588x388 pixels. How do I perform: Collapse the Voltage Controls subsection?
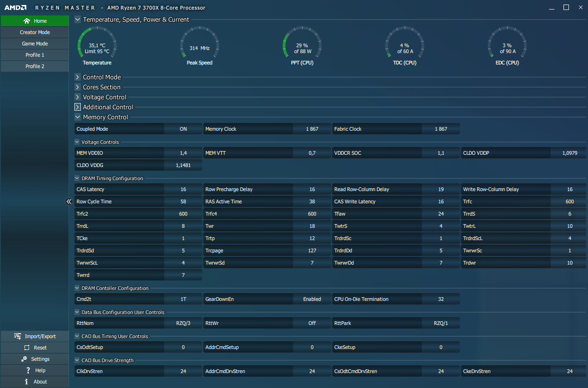(77, 142)
